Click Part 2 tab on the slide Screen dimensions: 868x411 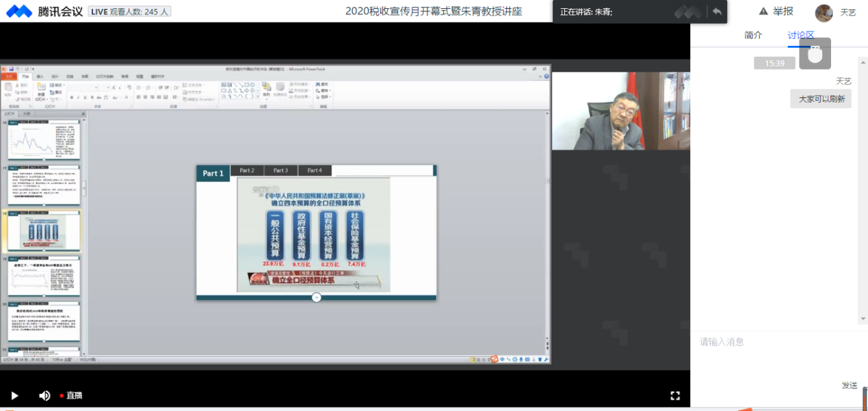247,170
